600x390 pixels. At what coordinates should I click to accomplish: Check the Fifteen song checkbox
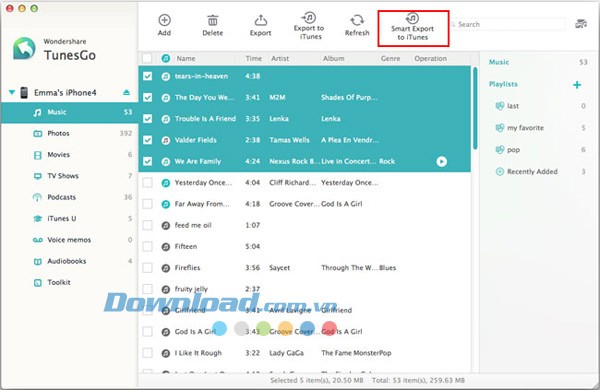click(147, 246)
